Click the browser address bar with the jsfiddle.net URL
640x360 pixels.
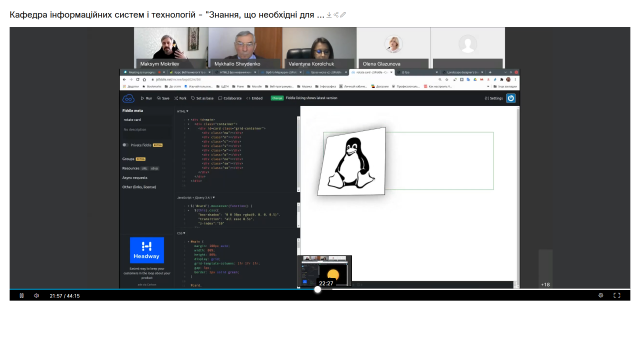[294, 80]
